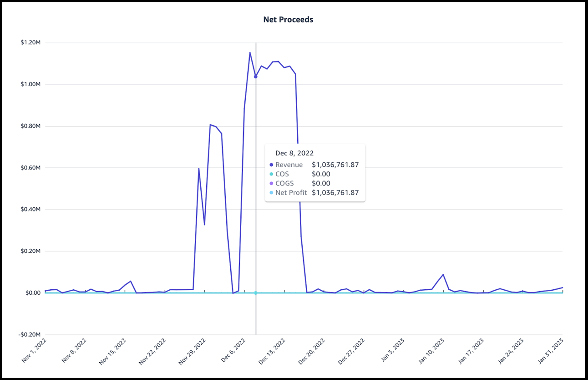Click the $1.20M y-axis label
The image size is (588, 380).
tap(30, 43)
